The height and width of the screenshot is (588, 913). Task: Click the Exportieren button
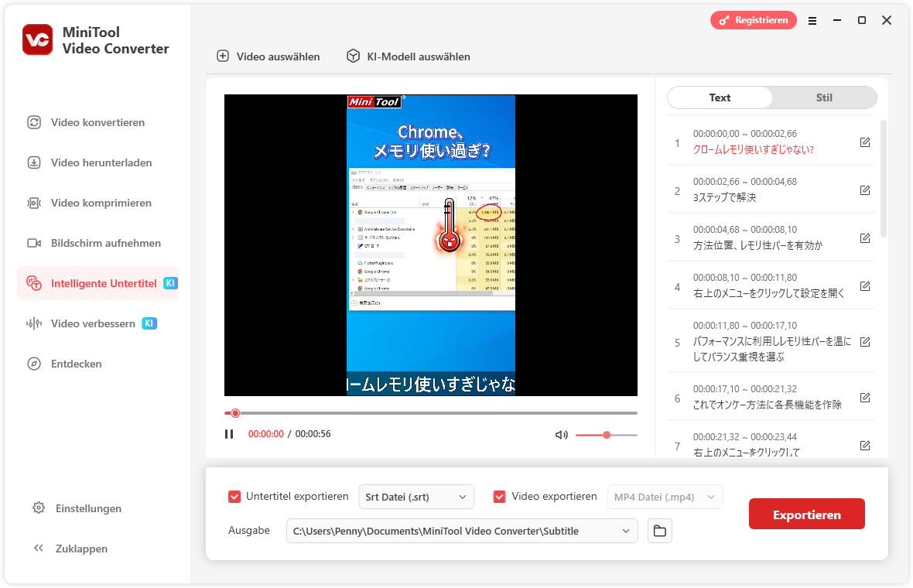click(806, 514)
